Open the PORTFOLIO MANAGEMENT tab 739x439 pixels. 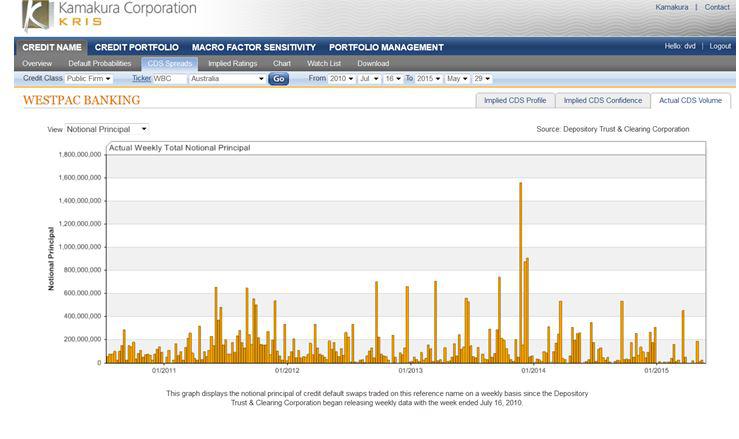click(386, 47)
